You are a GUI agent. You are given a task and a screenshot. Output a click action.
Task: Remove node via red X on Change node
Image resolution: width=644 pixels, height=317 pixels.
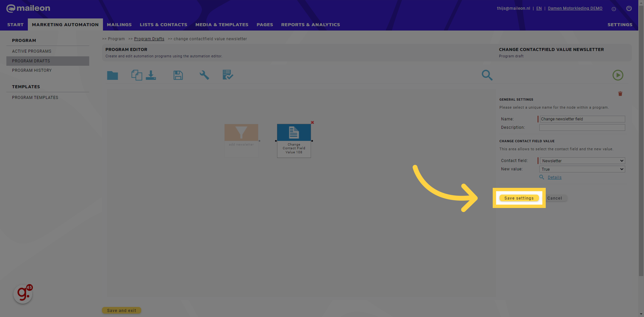pyautogui.click(x=312, y=122)
